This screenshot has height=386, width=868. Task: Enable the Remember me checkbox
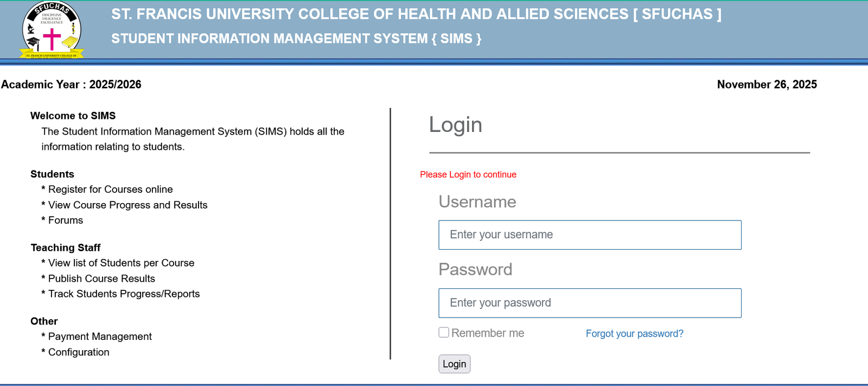click(x=444, y=332)
